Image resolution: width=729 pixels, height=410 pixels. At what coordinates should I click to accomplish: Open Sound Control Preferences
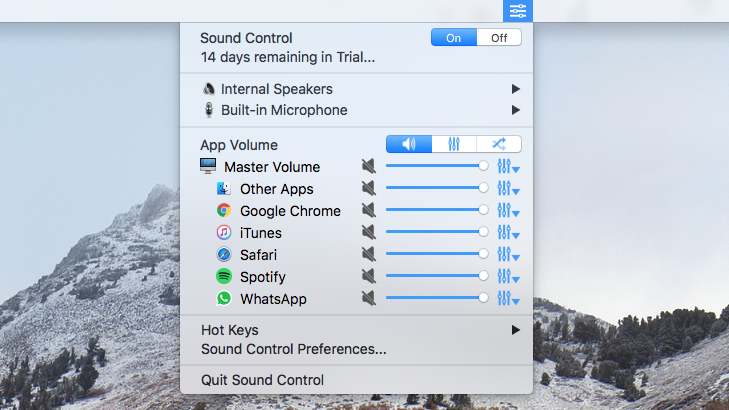(293, 349)
